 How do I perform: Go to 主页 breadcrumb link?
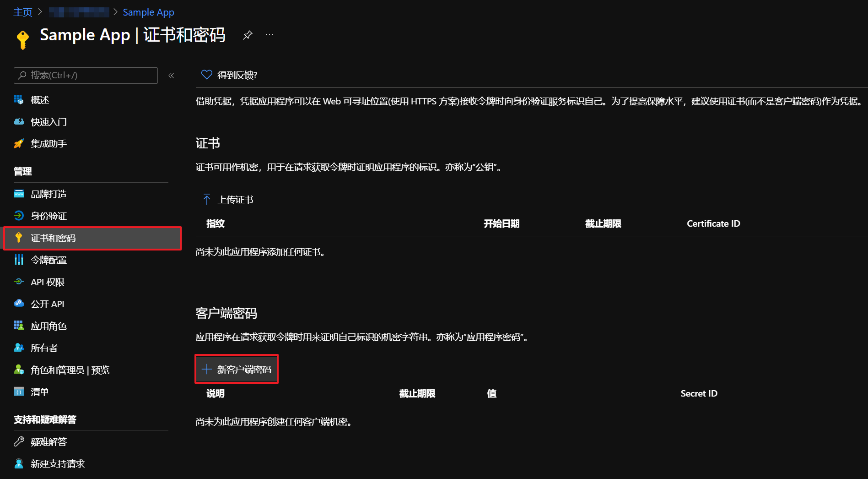[x=23, y=12]
